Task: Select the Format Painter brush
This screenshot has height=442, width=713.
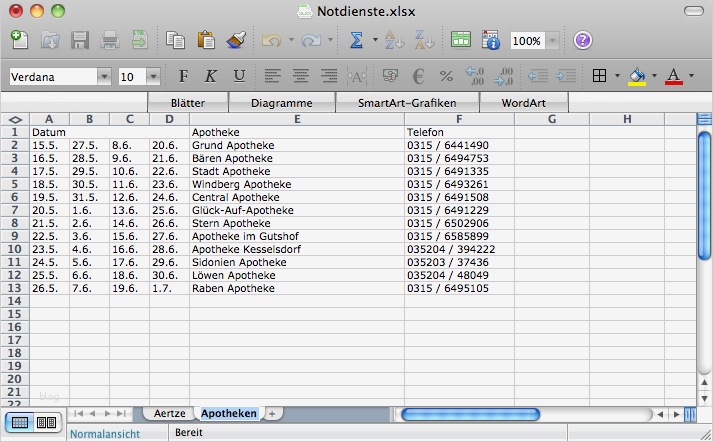Action: pos(236,40)
